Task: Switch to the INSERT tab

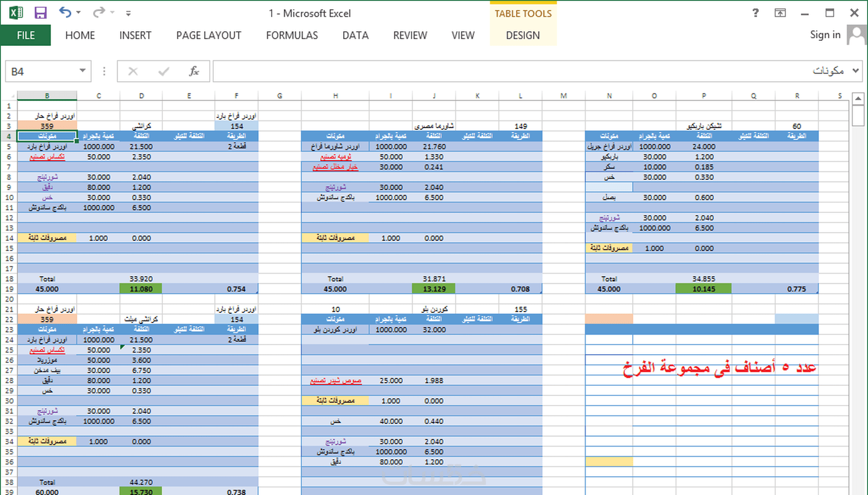Action: click(x=135, y=35)
